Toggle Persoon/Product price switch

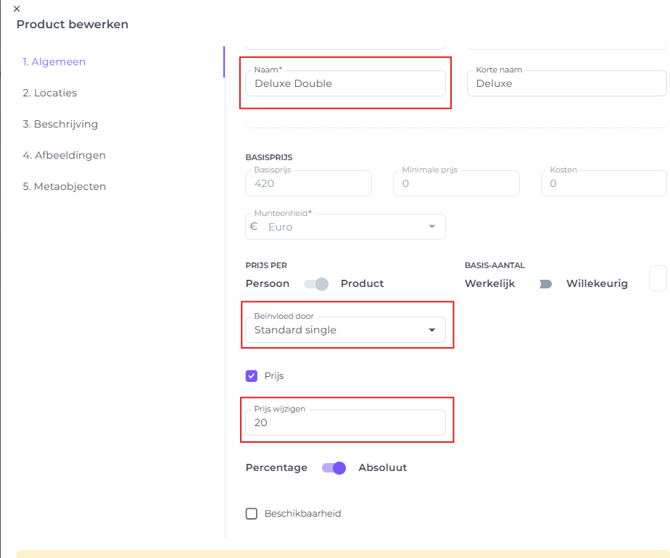click(x=316, y=284)
